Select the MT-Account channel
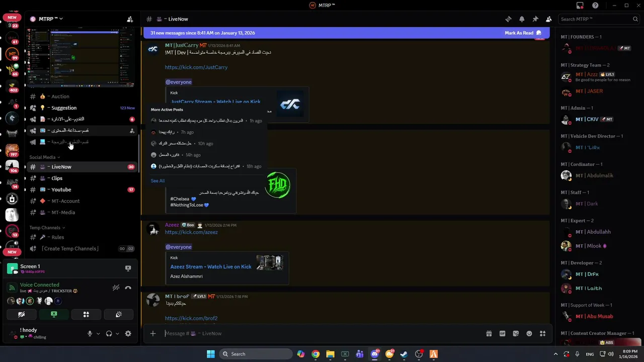 click(82, 201)
